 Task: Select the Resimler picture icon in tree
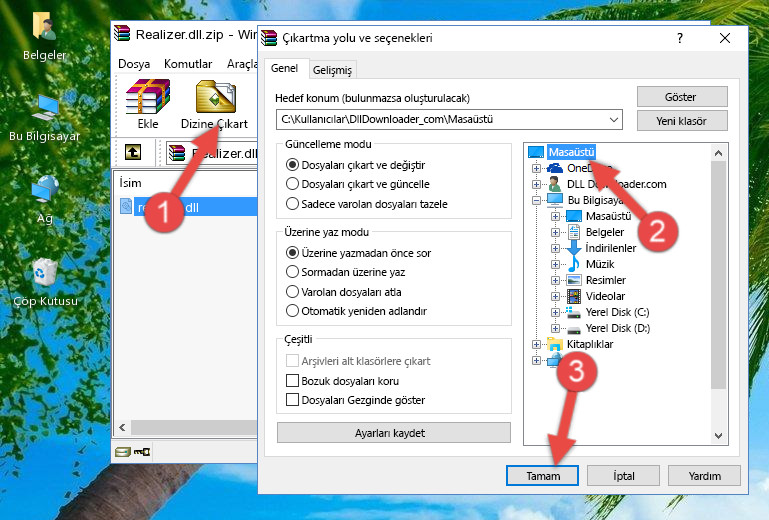click(574, 280)
